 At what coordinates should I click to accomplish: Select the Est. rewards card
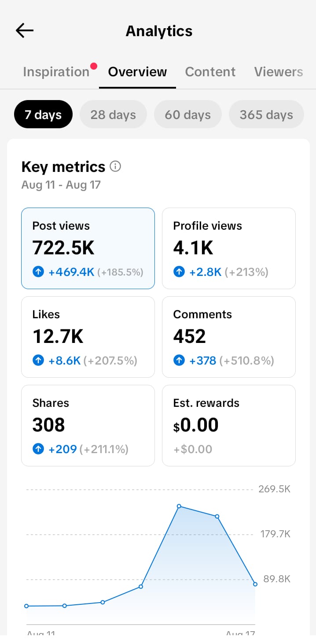point(229,425)
